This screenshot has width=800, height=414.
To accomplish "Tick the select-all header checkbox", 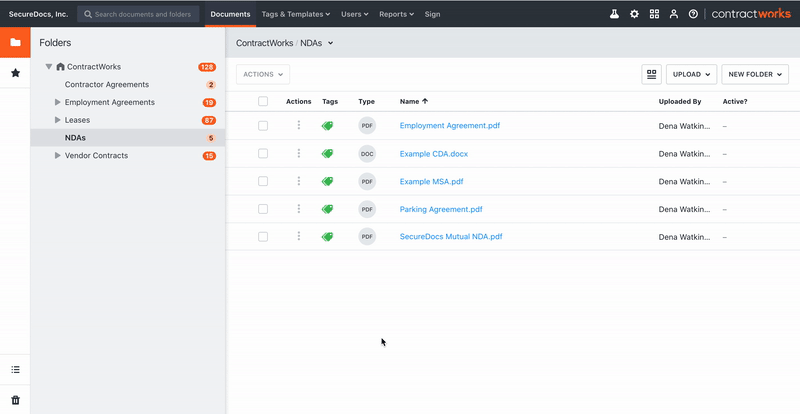I will (x=263, y=101).
